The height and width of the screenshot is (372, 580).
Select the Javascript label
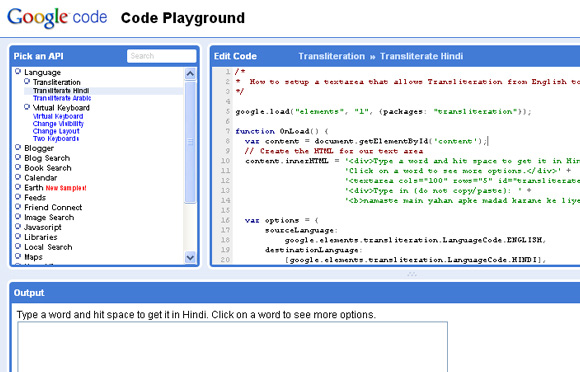coord(43,227)
